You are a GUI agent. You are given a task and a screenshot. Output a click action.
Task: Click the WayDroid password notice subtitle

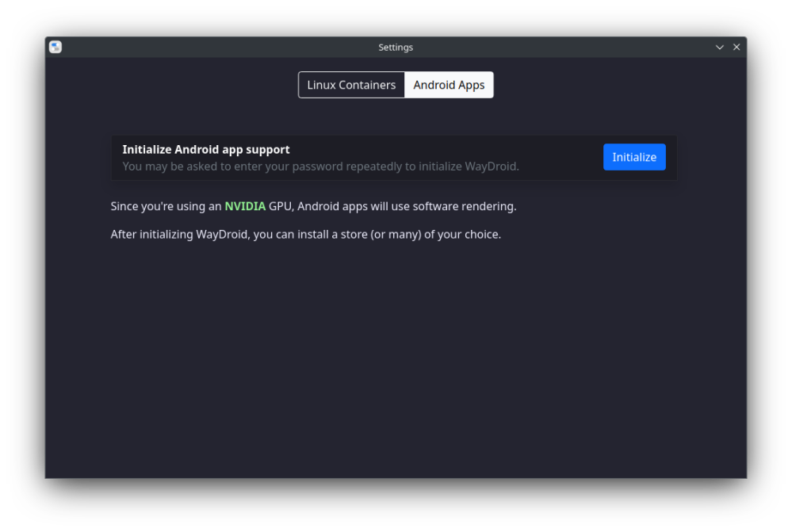320,166
